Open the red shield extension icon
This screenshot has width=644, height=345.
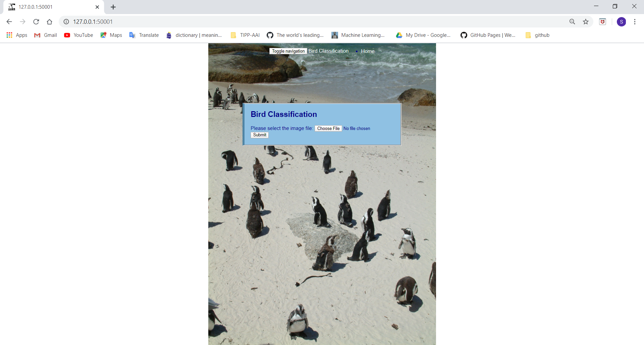[603, 22]
